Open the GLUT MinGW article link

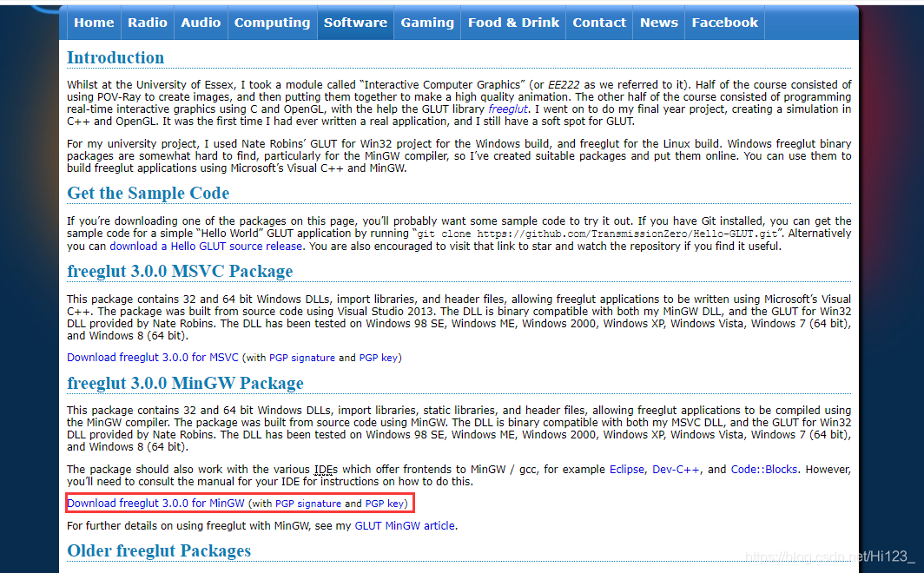point(405,526)
